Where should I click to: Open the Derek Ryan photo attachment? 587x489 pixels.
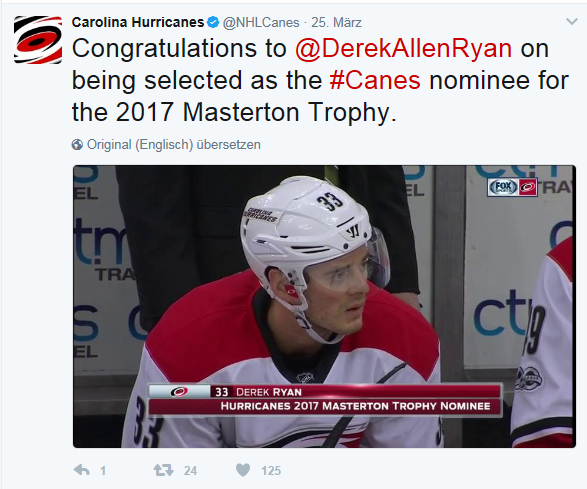click(x=324, y=306)
